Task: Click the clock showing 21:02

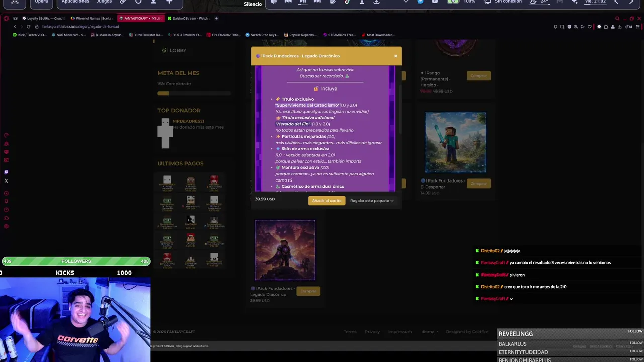Action: tap(595, 2)
